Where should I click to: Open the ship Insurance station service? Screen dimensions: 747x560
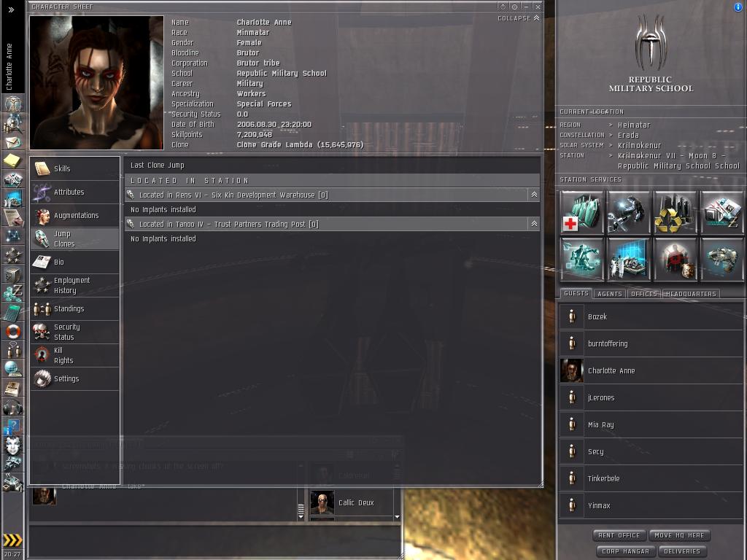pos(721,259)
